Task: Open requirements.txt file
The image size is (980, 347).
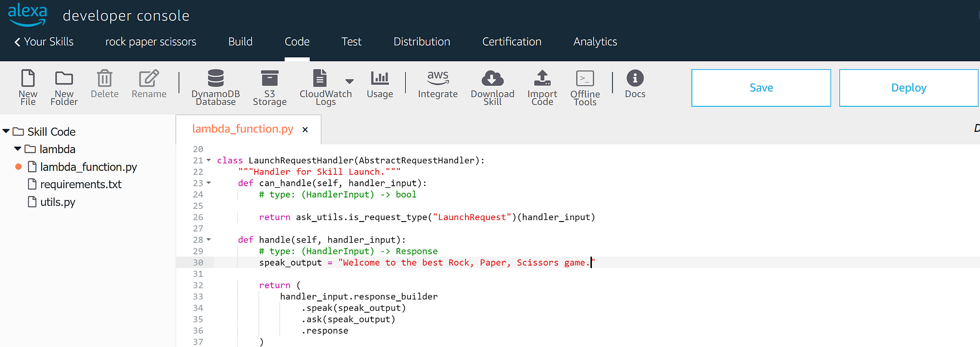Action: click(81, 184)
